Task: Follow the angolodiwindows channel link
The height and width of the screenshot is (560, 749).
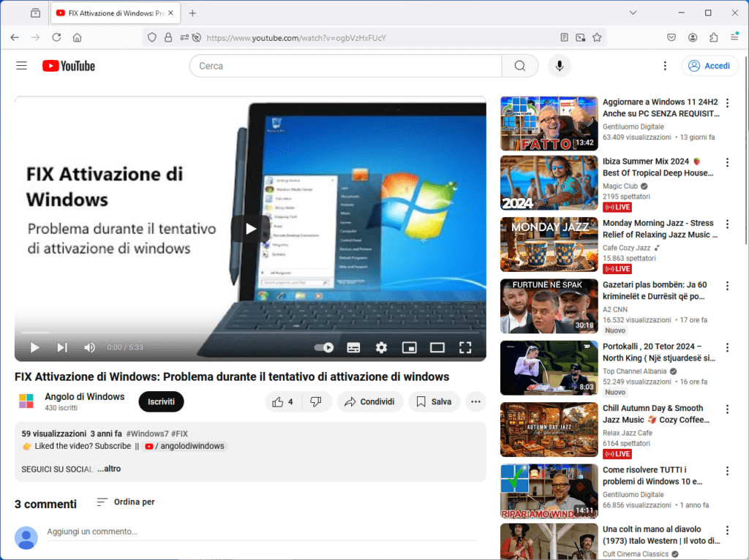Action: pos(185,446)
